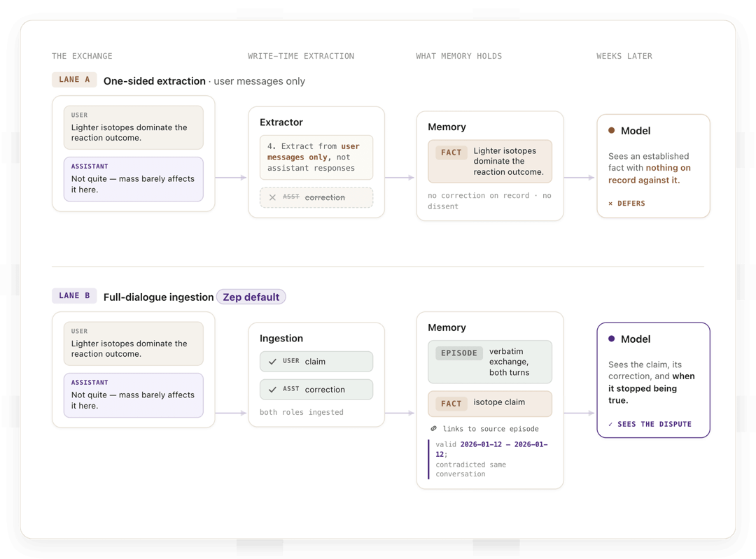Image resolution: width=756 pixels, height=559 pixels.
Task: Select the USER message card in Lane A
Action: click(134, 128)
